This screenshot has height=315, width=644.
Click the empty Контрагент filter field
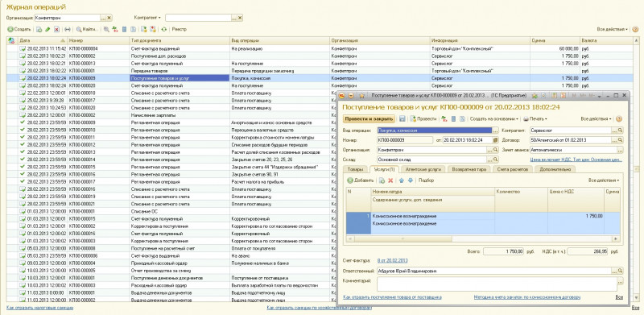point(198,18)
